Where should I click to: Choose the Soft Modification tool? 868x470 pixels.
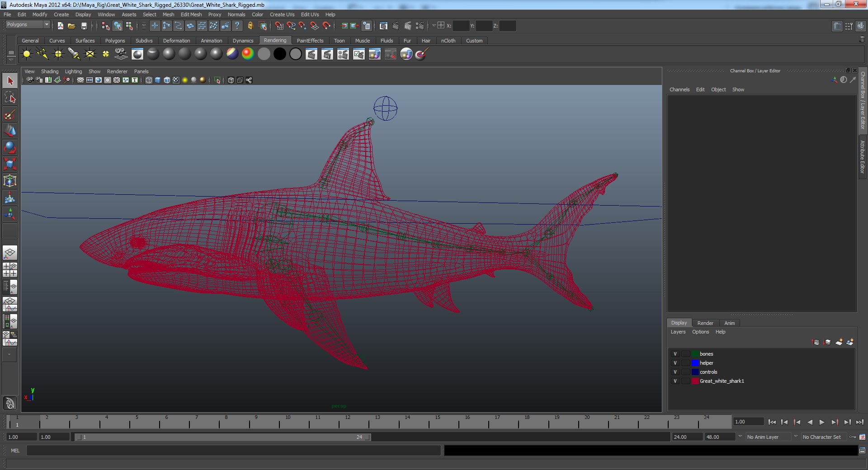pyautogui.click(x=10, y=197)
